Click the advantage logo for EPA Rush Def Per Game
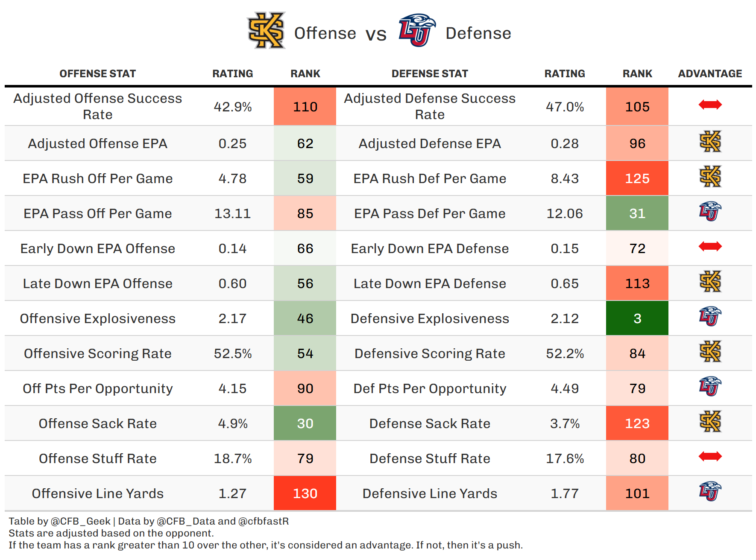Screen dimensions: 756x560 coord(710,177)
